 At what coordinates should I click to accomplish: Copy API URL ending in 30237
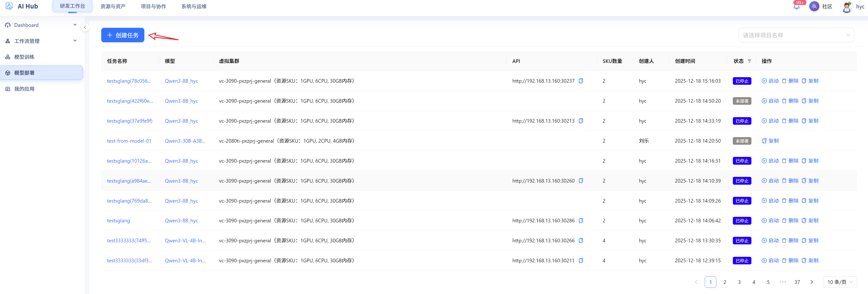(581, 81)
